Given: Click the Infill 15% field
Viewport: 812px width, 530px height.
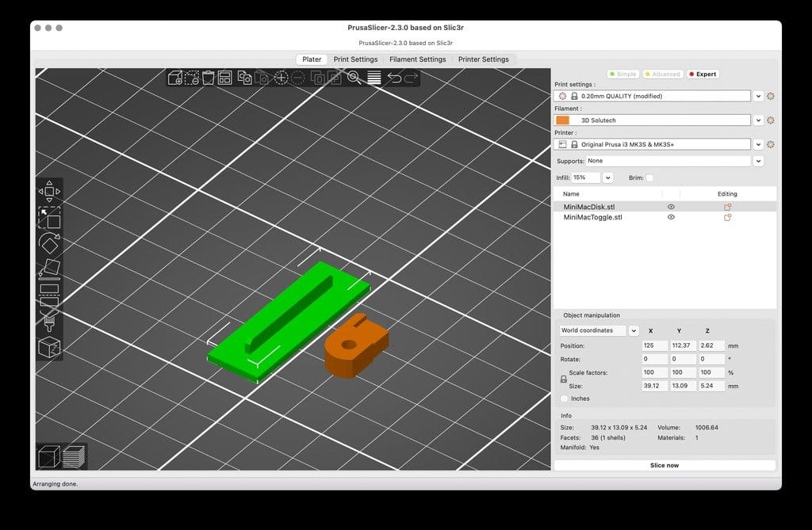Looking at the screenshot, I should [x=586, y=177].
